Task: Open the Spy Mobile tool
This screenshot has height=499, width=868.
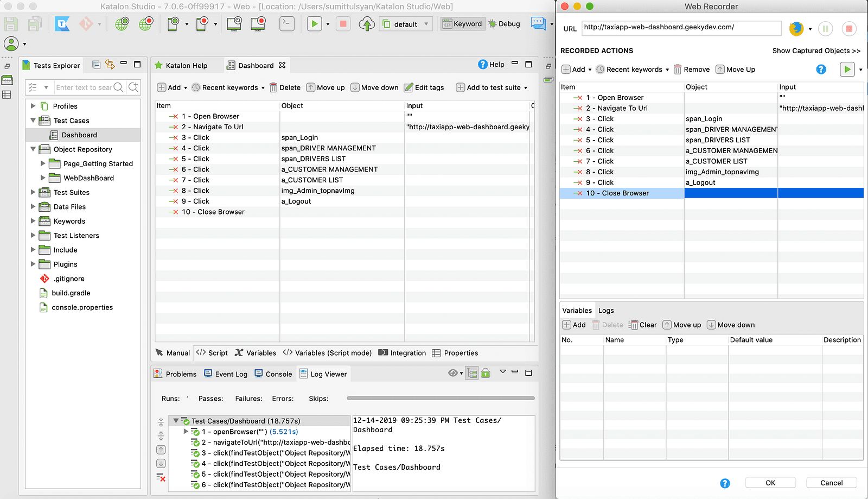Action: coord(174,24)
